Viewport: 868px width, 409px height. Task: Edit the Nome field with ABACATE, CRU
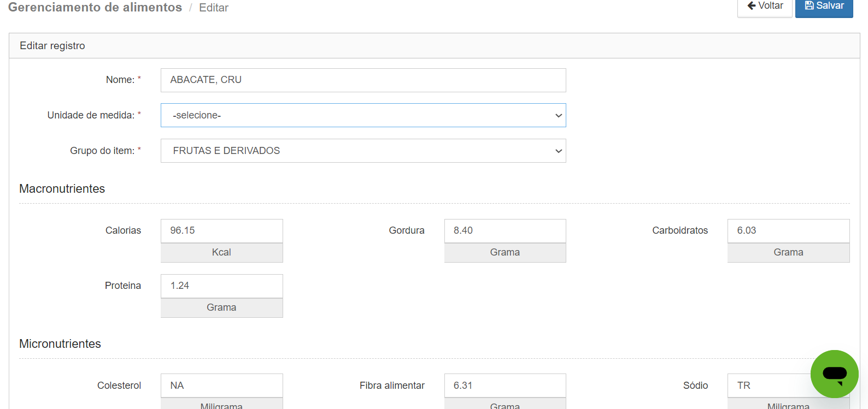pyautogui.click(x=363, y=80)
